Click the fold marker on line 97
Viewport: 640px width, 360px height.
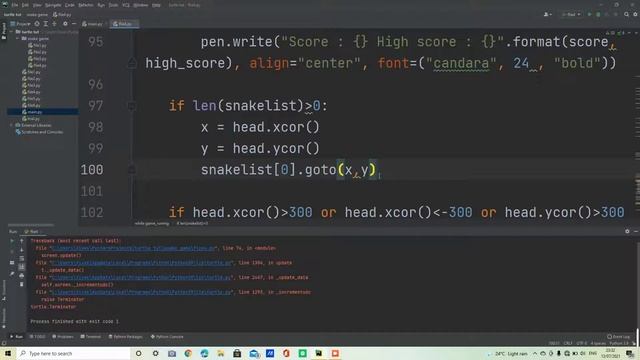coord(131,106)
